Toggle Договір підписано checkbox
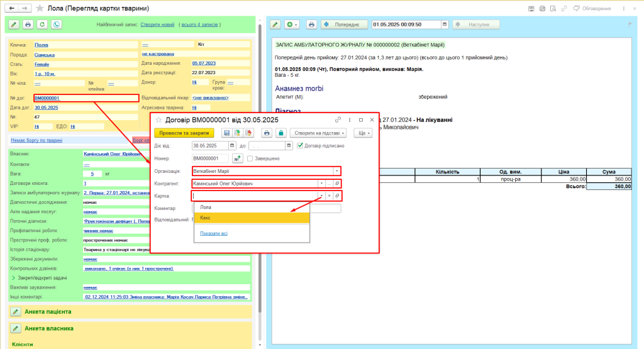Viewport: 644px width, 349px height. 300,146
